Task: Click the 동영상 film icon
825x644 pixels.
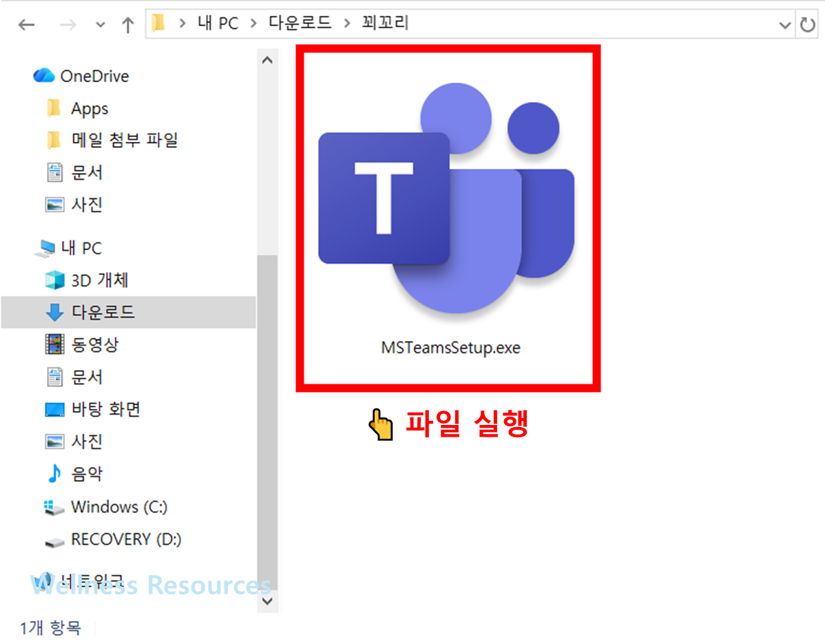Action: click(x=54, y=344)
